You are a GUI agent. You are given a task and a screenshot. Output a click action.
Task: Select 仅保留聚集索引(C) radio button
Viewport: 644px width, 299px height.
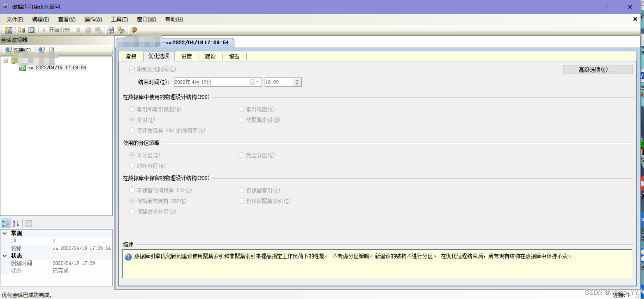[x=241, y=201]
